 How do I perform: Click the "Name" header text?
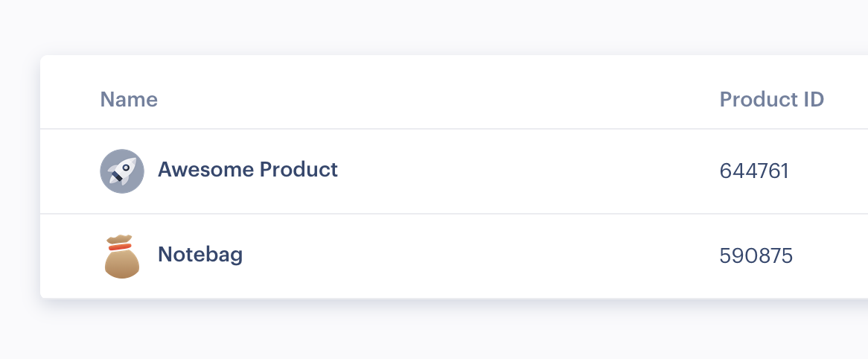point(129,99)
